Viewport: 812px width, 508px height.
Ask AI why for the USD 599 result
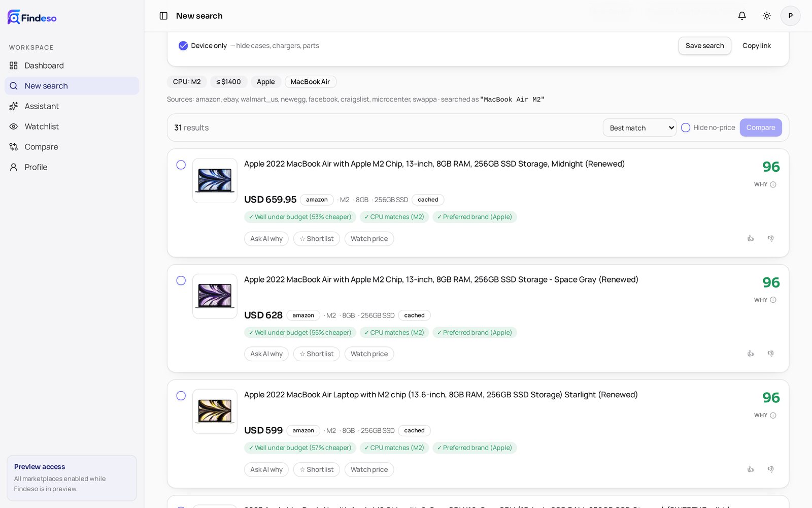266,469
